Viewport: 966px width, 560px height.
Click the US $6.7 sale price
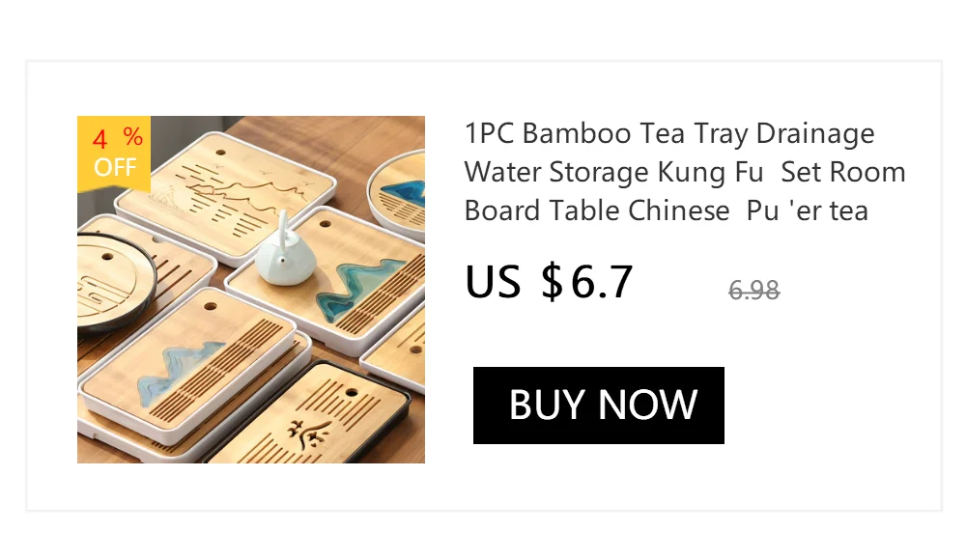click(x=549, y=282)
